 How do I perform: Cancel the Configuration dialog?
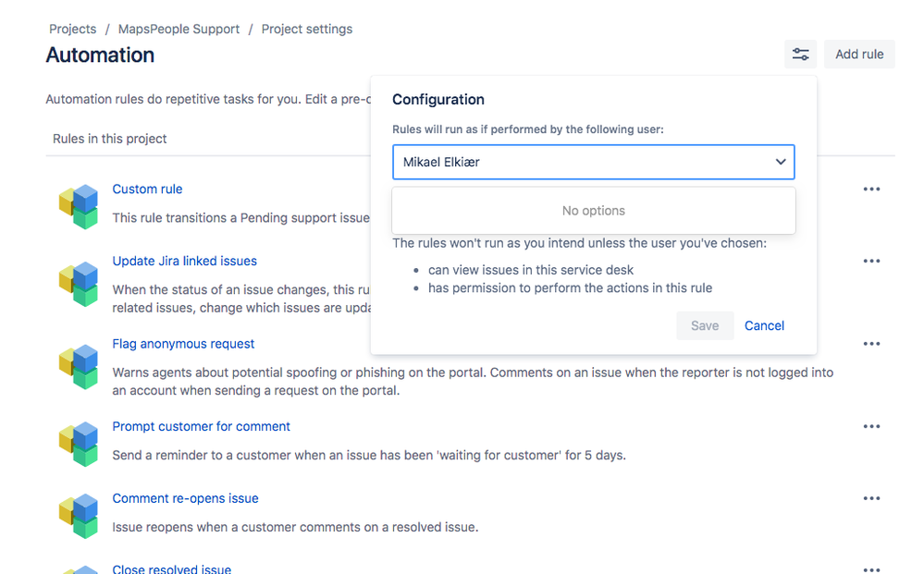coord(764,325)
